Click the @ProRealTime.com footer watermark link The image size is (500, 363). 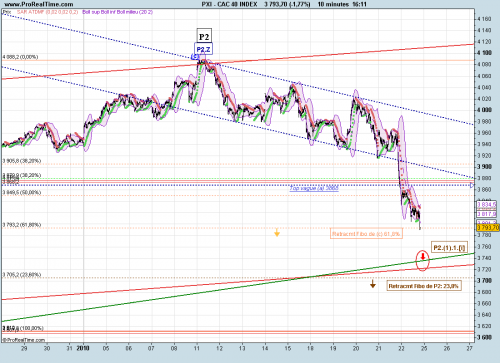(x=24, y=340)
